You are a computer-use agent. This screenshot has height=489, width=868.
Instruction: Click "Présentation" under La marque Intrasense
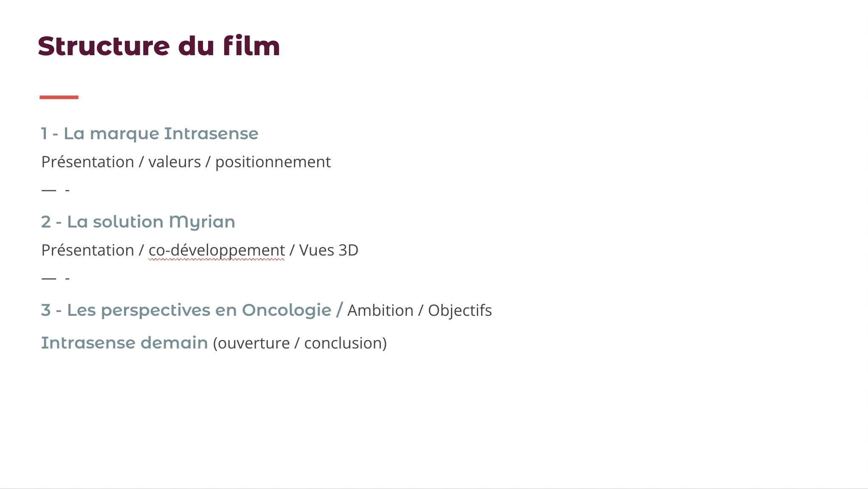(x=88, y=162)
